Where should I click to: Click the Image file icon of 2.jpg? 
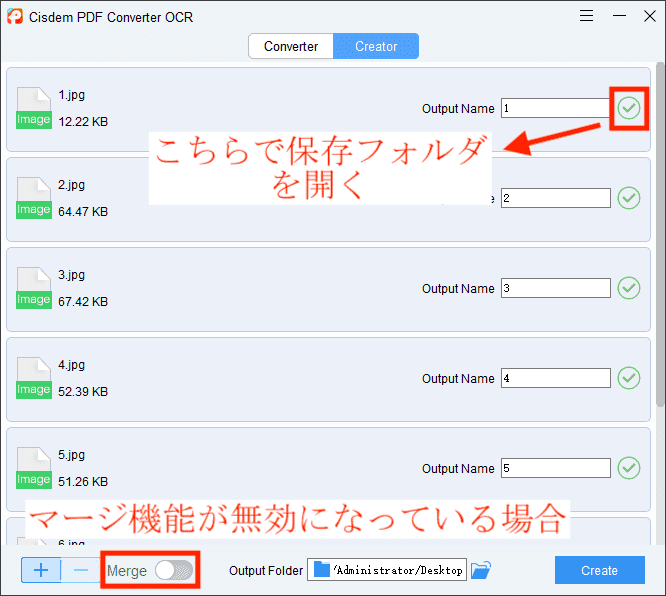[x=34, y=198]
